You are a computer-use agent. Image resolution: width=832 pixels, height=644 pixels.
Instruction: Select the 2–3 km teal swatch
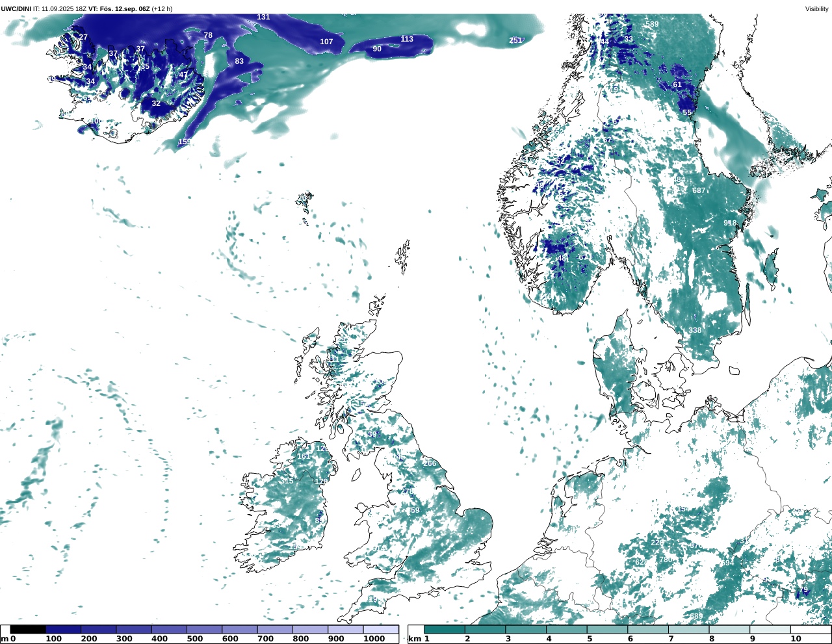click(486, 629)
